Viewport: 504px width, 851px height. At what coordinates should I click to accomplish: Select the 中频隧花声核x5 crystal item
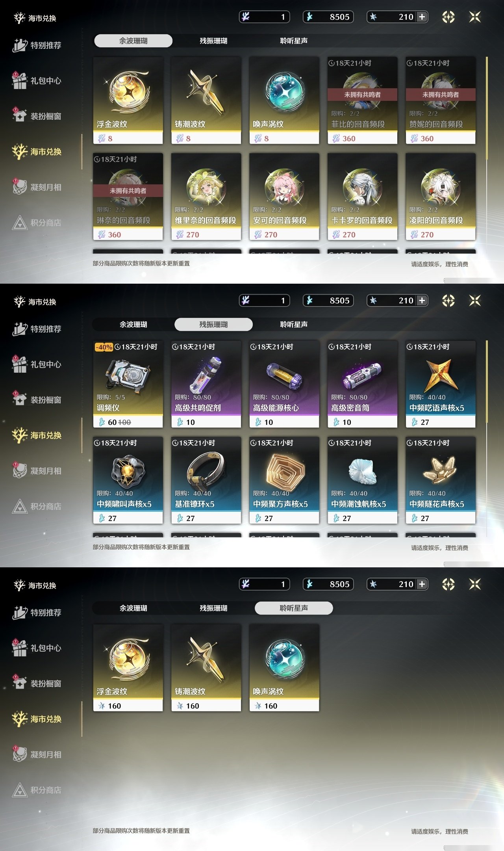tap(441, 480)
